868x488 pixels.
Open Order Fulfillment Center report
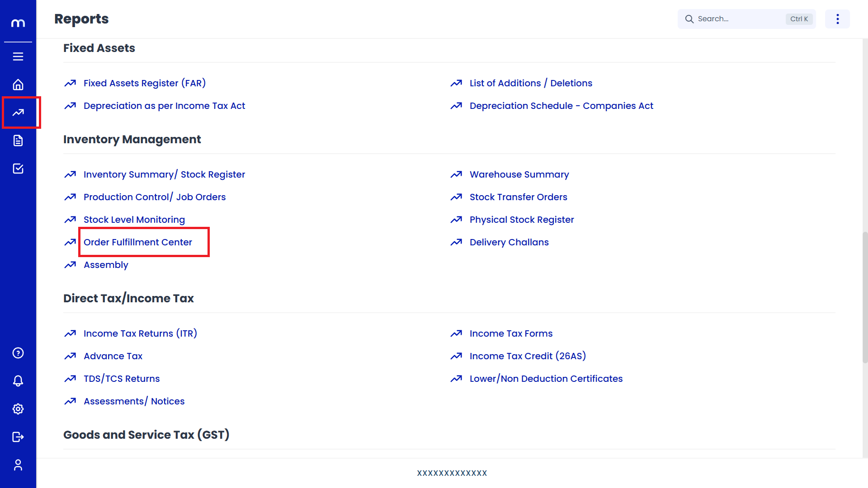pyautogui.click(x=138, y=242)
